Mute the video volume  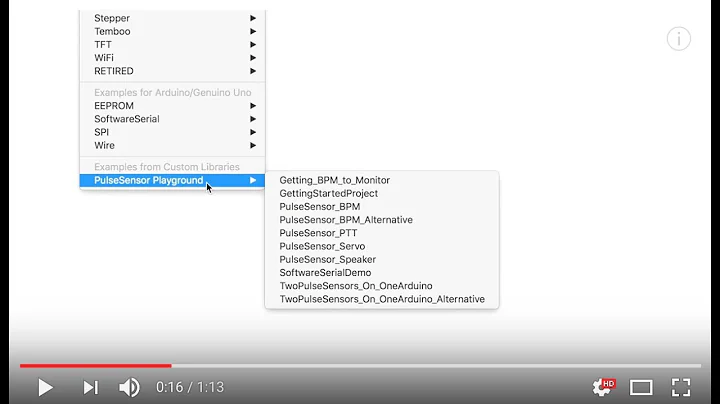(x=129, y=387)
